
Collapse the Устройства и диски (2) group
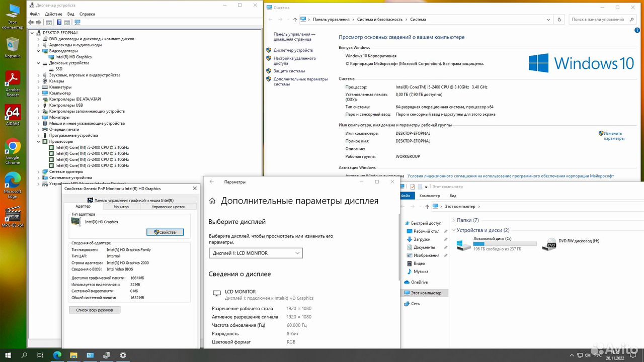454,230
